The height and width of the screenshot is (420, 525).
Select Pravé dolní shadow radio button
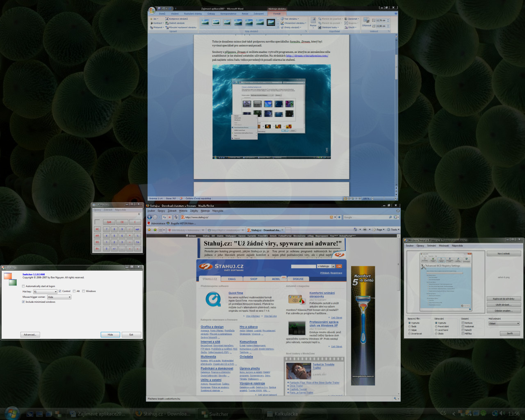tap(436, 326)
